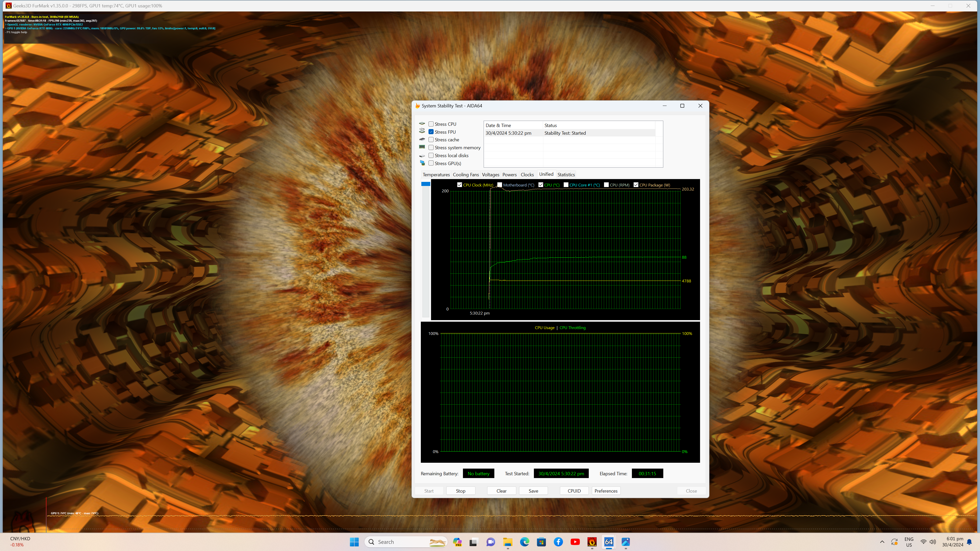Screen dimensions: 980x551
Task: Toggle CPU (°C) graph checkbox
Action: (541, 185)
